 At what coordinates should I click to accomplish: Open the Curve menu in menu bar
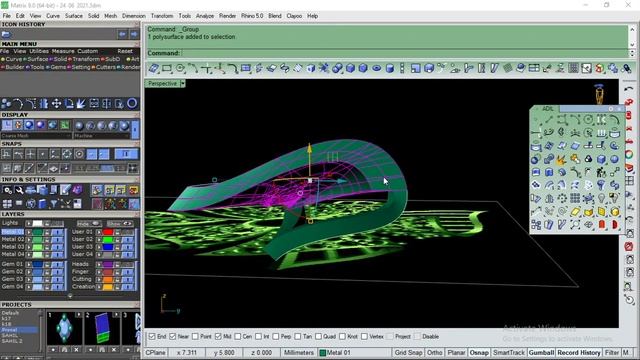(x=53, y=16)
